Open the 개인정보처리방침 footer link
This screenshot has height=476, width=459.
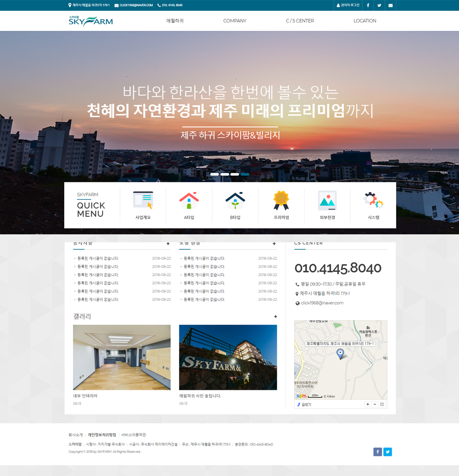pos(102,435)
